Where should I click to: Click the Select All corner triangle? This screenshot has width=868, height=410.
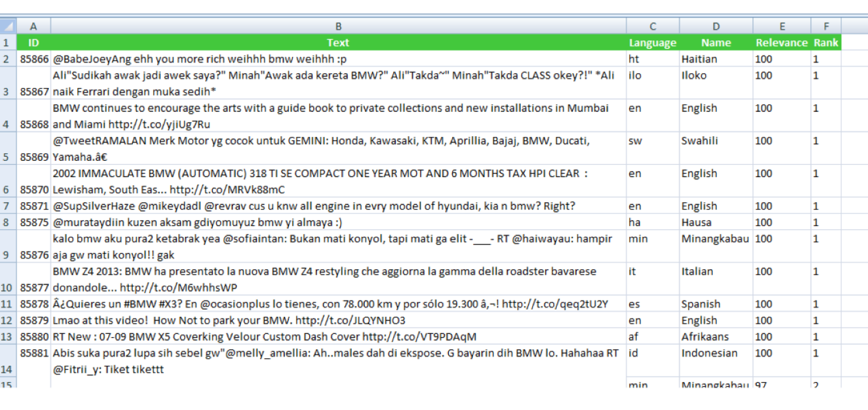pos(8,27)
